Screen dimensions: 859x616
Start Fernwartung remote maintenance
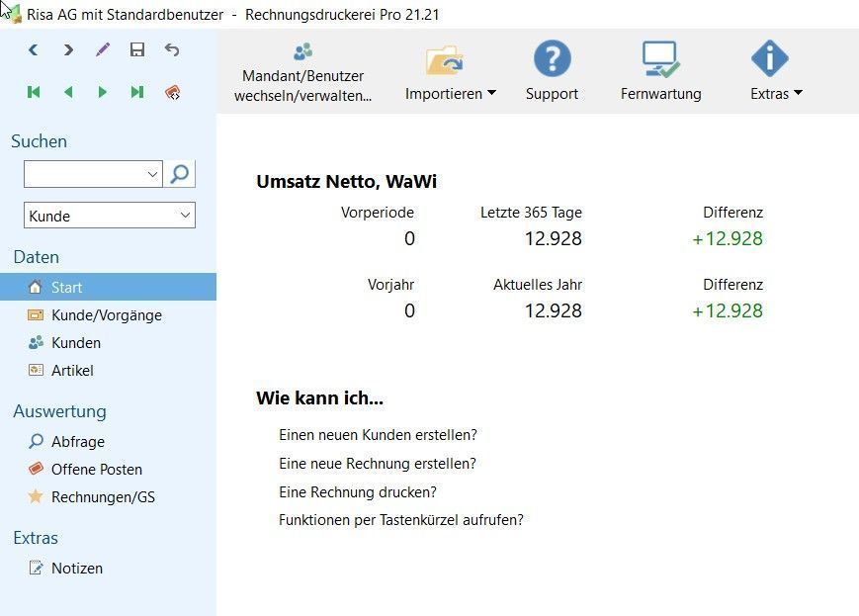click(660, 71)
